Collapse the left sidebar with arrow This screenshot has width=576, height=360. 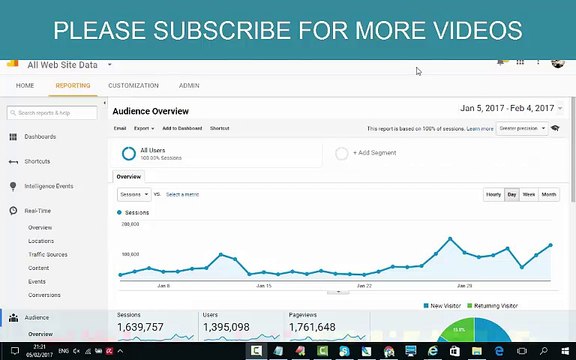click(x=105, y=103)
